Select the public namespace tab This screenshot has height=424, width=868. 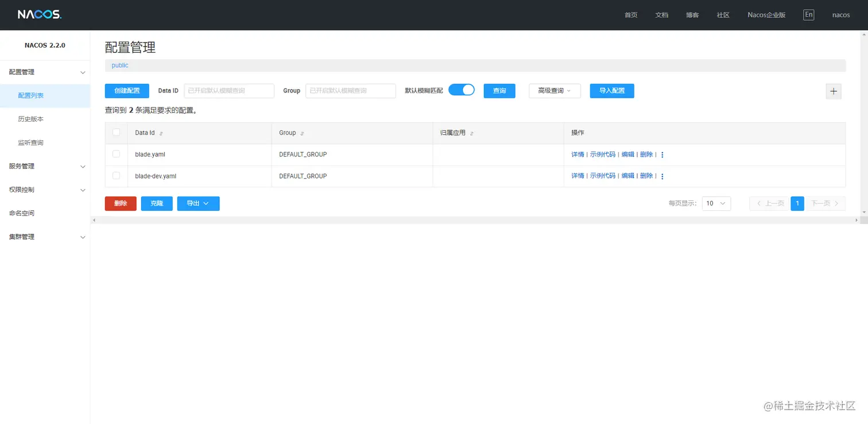point(120,65)
